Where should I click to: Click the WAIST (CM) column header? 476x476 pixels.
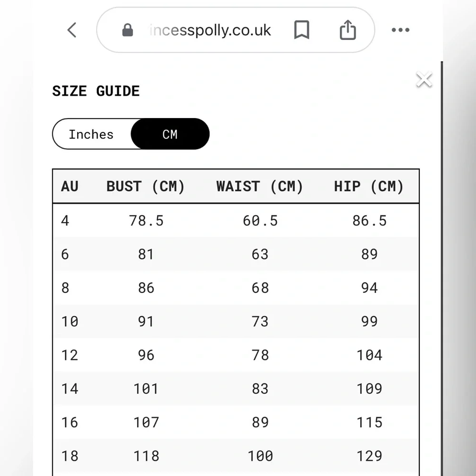[259, 186]
